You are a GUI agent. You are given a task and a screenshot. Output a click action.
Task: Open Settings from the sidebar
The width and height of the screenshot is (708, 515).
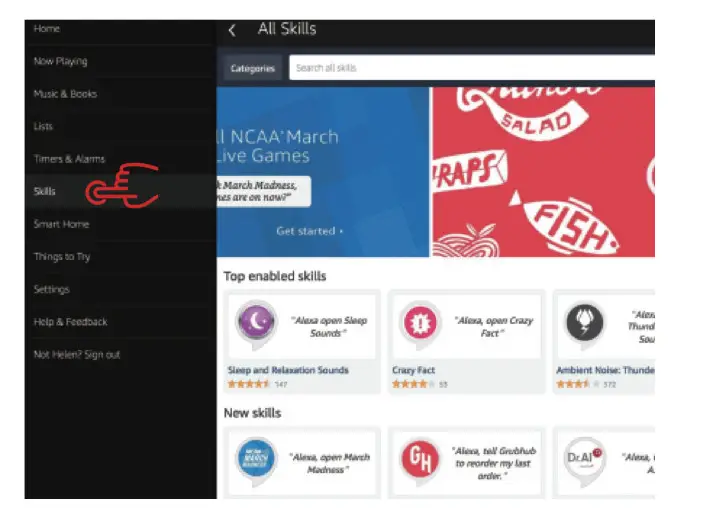(x=121, y=289)
